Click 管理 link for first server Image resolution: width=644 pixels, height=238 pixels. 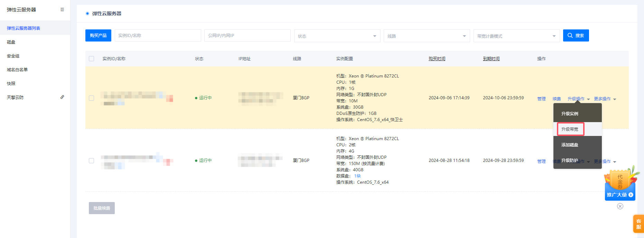click(541, 99)
